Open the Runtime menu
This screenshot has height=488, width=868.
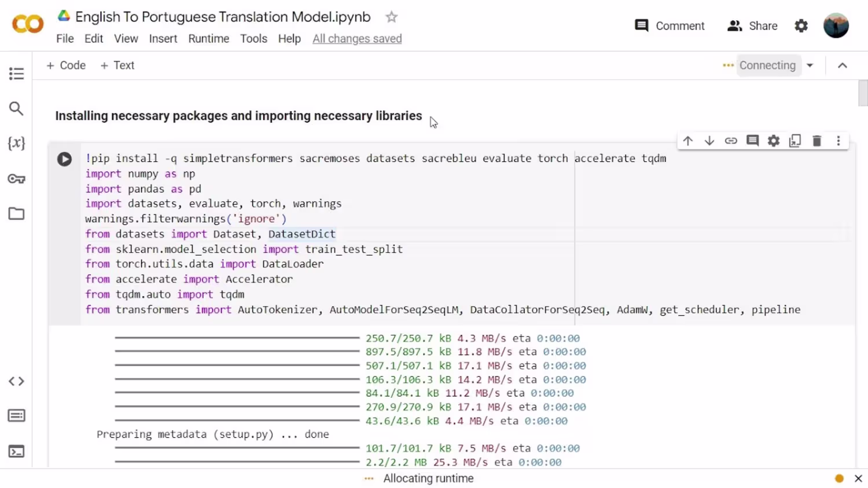tap(208, 39)
